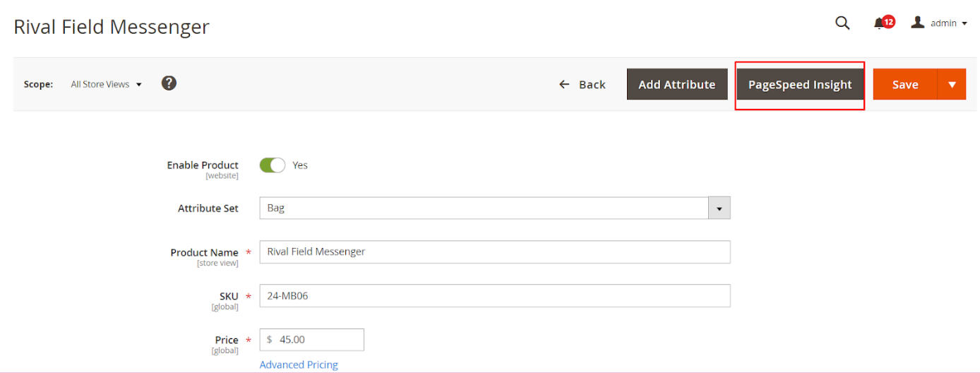Open the search magnifier icon

pos(842,23)
